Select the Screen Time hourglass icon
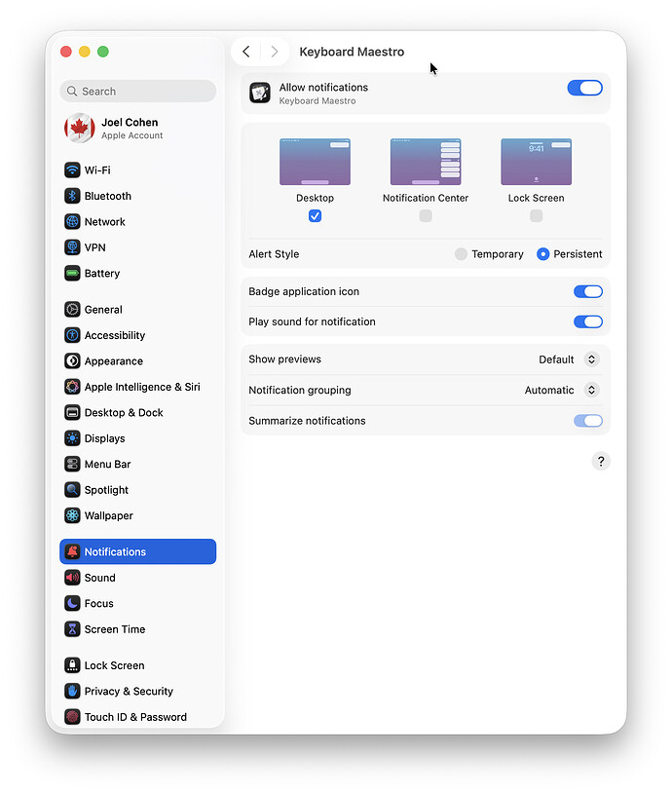This screenshot has width=672, height=793. click(x=72, y=628)
